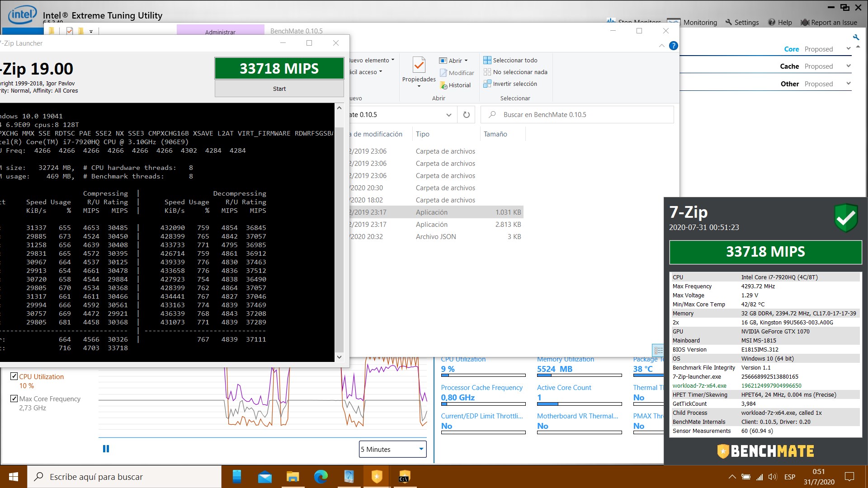868x488 pixels.
Task: Open the 7-Zip console taskbar icon
Action: click(404, 477)
